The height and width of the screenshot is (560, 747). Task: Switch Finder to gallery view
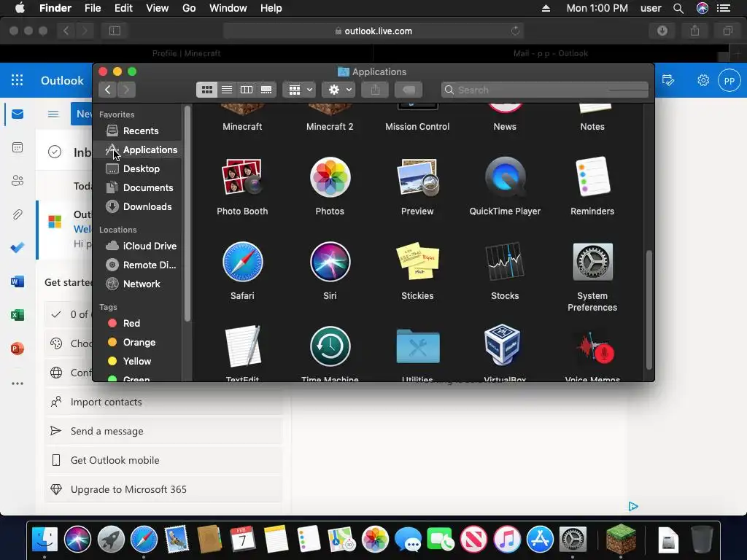click(266, 90)
